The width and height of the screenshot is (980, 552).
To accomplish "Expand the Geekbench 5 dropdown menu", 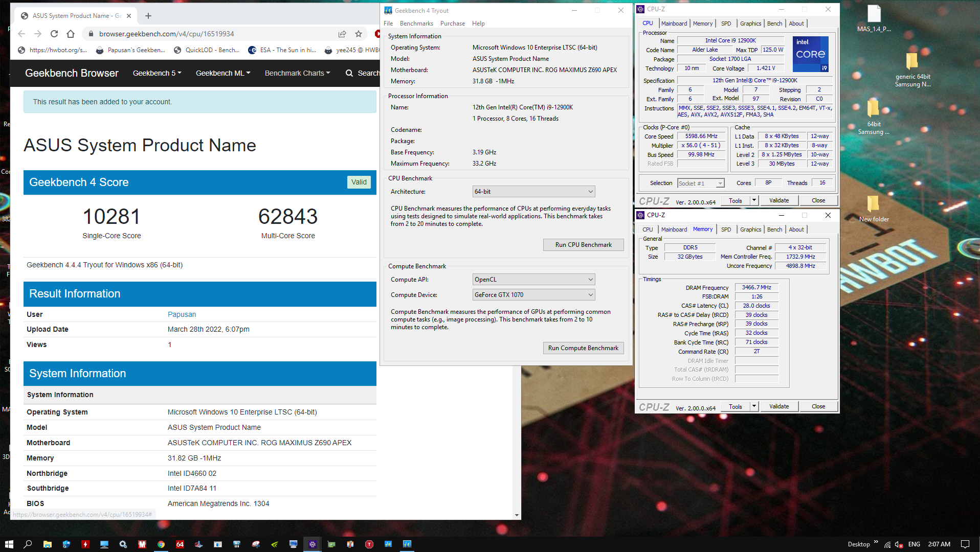I will [x=157, y=73].
